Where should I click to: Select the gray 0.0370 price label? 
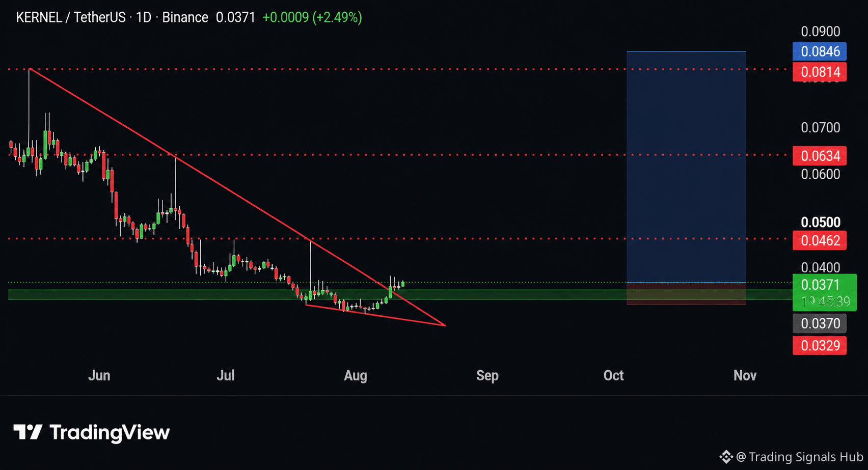point(820,323)
